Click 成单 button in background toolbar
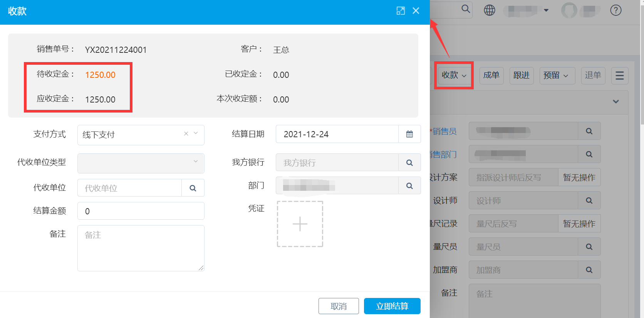The width and height of the screenshot is (644, 318). coord(491,75)
